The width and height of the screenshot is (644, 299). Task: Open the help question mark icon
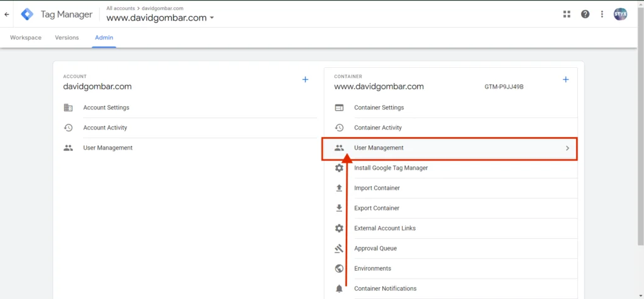coord(585,14)
